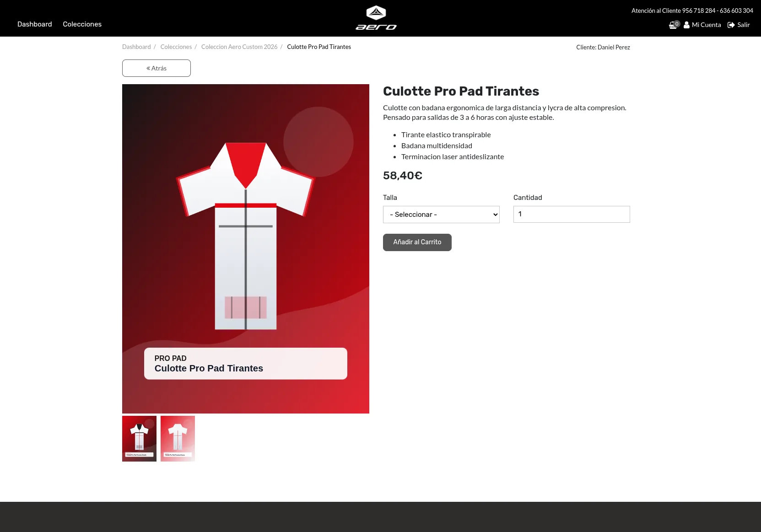This screenshot has width=761, height=532.
Task: Click 'Cliente: Daniel Perez' text
Action: (603, 47)
